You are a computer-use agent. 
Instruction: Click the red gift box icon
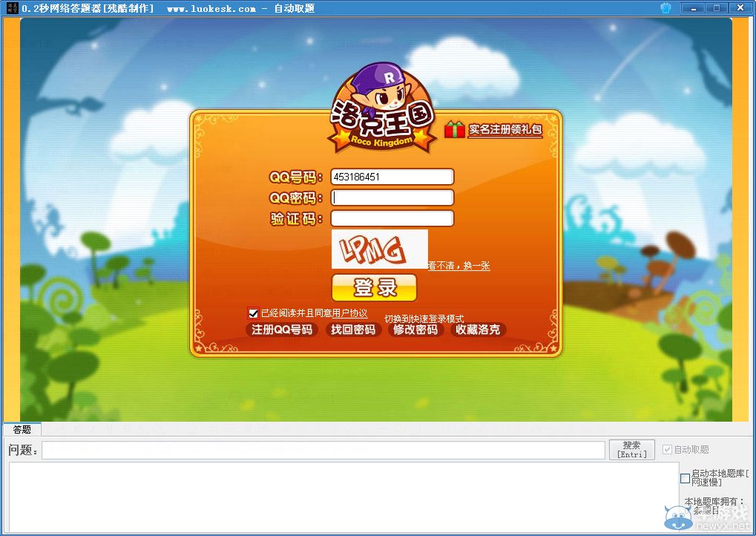point(454,129)
